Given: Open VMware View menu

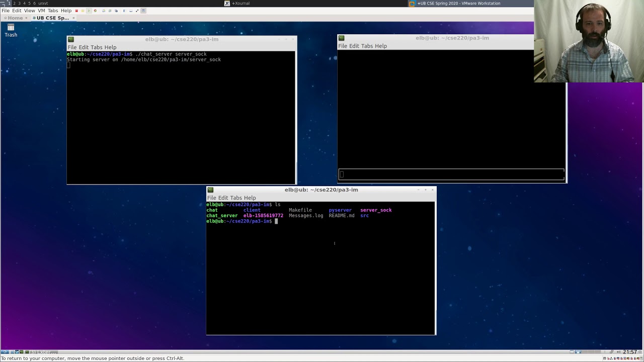Looking at the screenshot, I should point(30,11).
